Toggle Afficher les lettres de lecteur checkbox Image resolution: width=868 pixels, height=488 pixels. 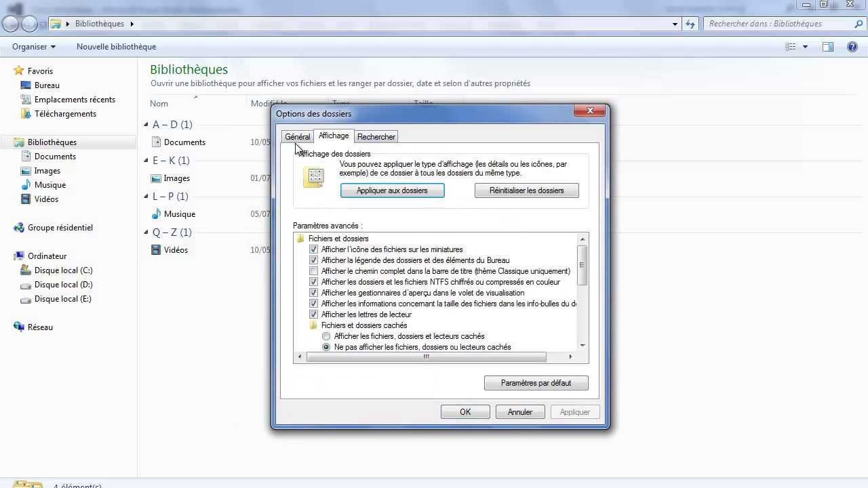click(x=313, y=314)
